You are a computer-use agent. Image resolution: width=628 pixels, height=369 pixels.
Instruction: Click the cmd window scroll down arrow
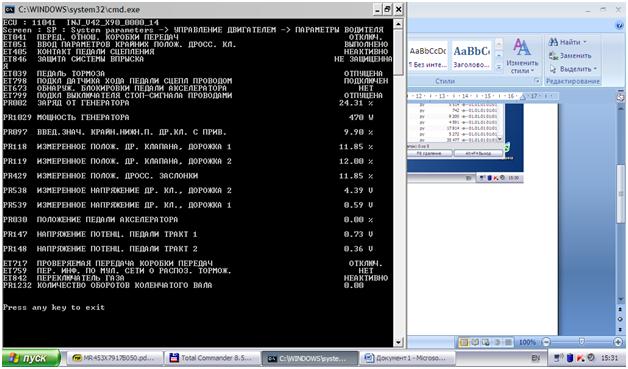point(398,342)
